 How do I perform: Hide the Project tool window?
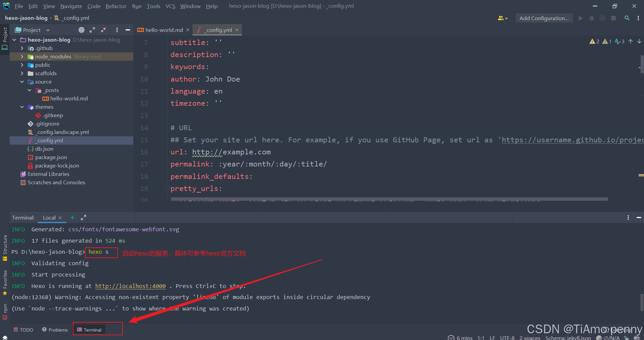click(127, 30)
